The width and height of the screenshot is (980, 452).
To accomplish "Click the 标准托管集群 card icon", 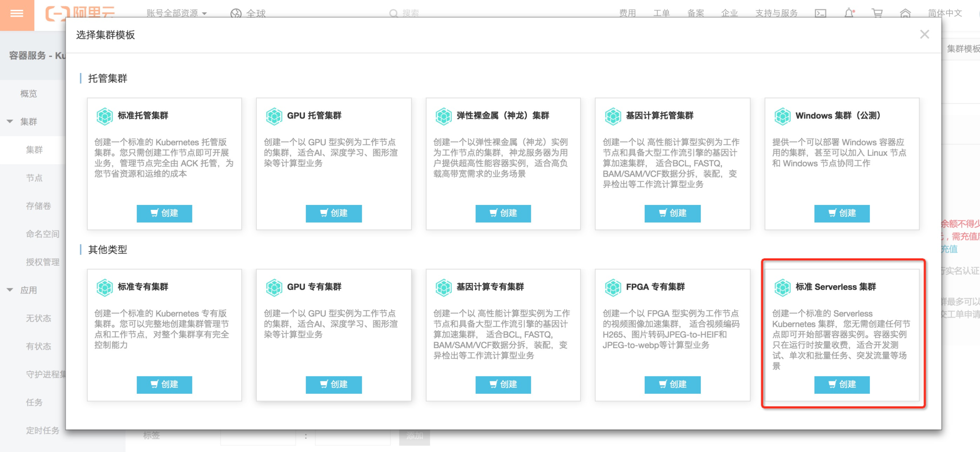I will (x=104, y=116).
